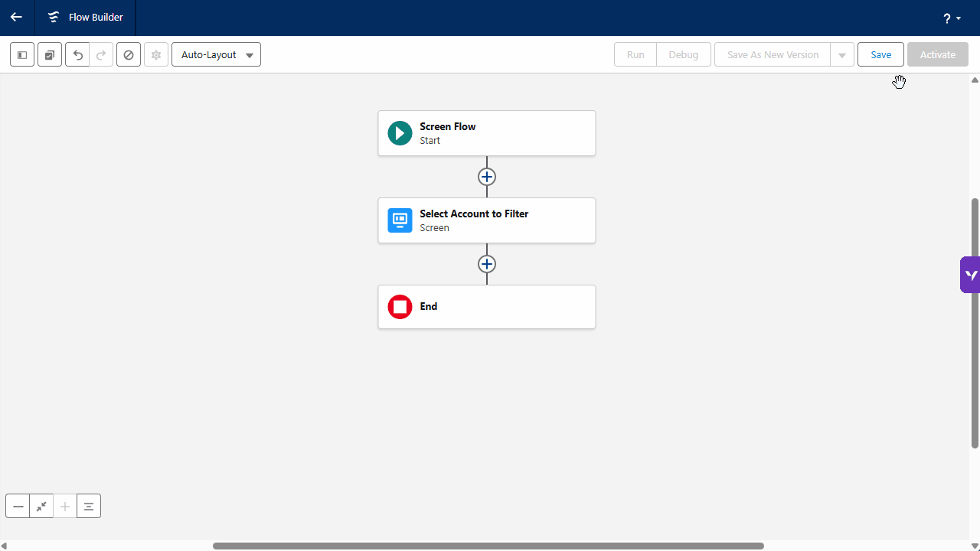Click the Activate button

point(938,55)
